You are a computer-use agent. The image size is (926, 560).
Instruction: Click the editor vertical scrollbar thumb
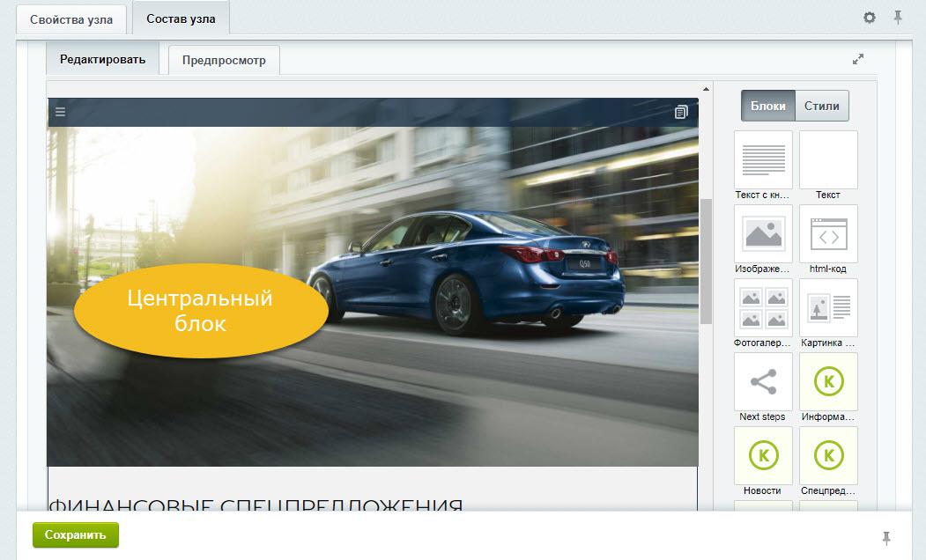coord(706,262)
